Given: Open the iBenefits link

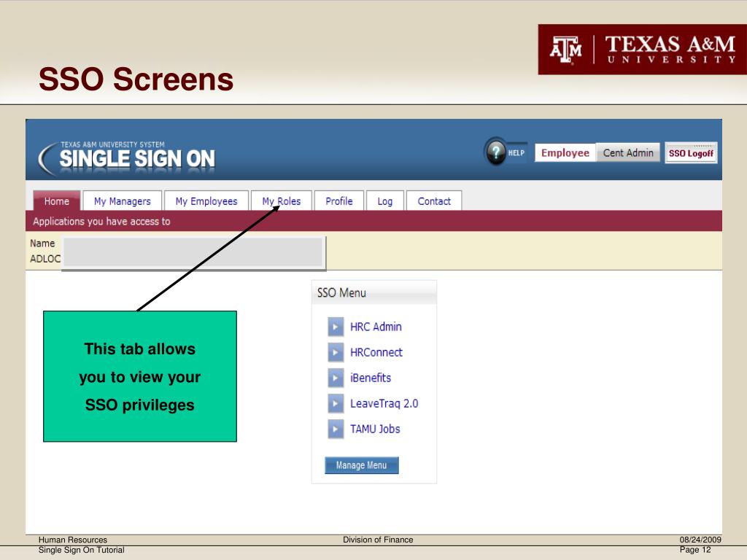Looking at the screenshot, I should point(371,378).
